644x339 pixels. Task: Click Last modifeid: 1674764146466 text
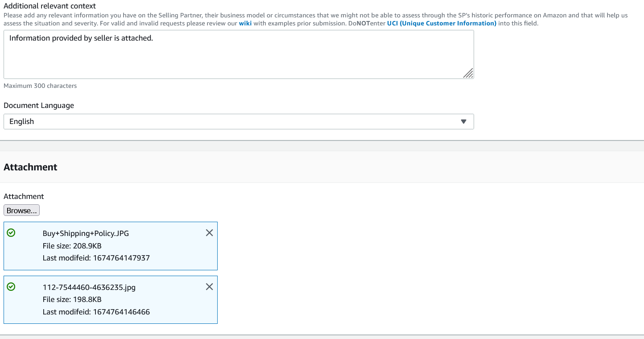(96, 312)
